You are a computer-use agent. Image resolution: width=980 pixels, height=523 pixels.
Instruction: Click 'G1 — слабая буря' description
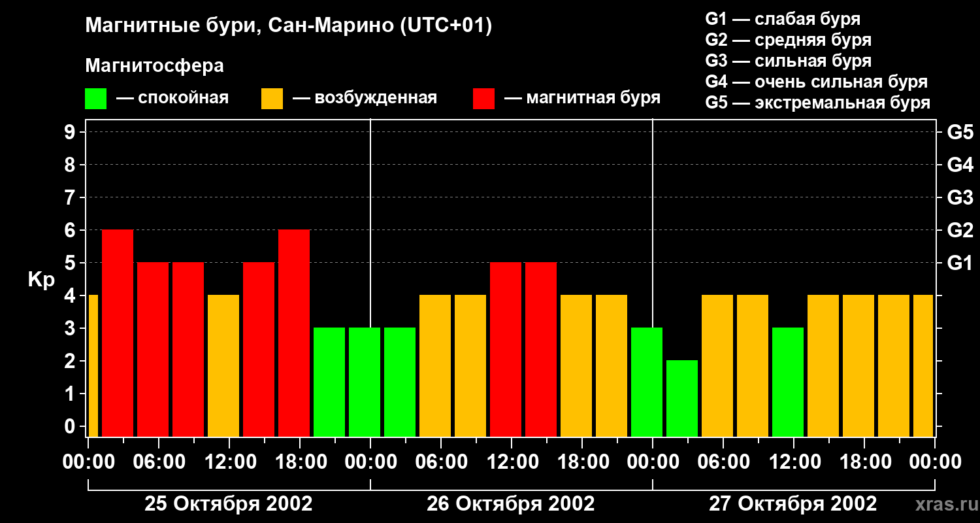(783, 19)
